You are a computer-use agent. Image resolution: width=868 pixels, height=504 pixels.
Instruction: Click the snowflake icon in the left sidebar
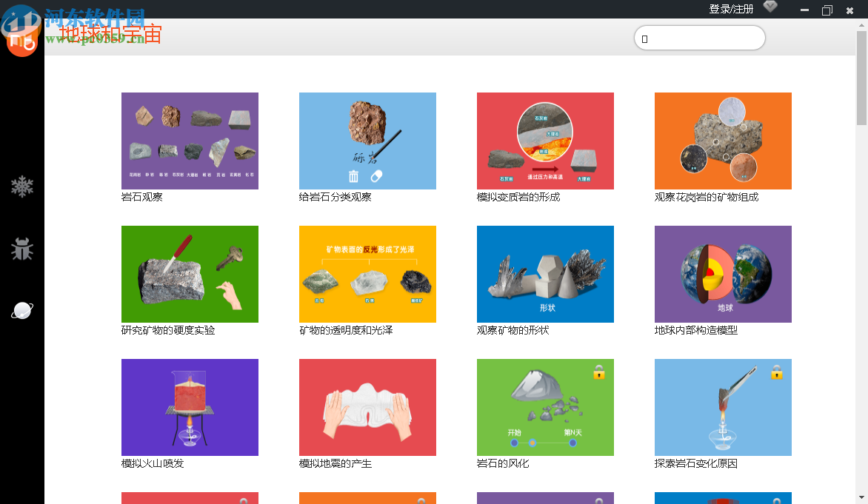[x=22, y=186]
